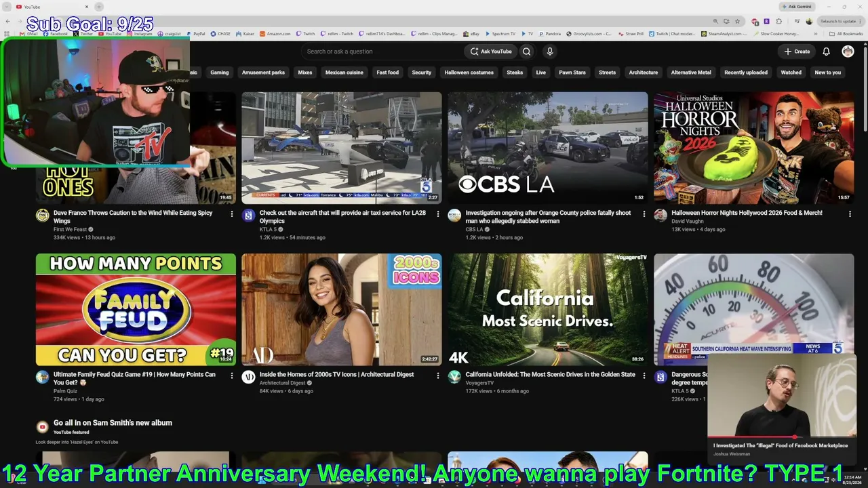This screenshot has width=868, height=488.
Task: Open more options for KTLA air taxi video
Action: pyautogui.click(x=437, y=214)
